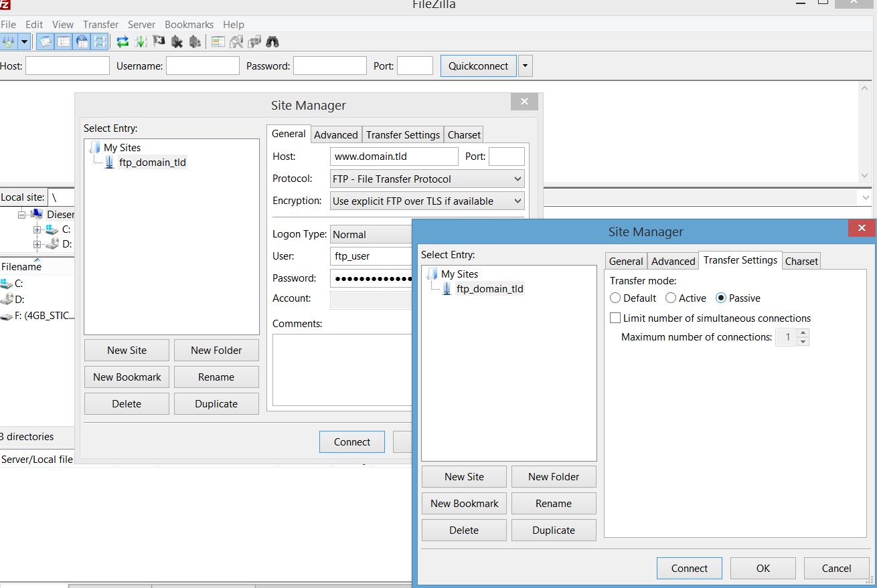Expand D: drive in local site tree
The width and height of the screenshot is (877, 588).
pyautogui.click(x=37, y=244)
